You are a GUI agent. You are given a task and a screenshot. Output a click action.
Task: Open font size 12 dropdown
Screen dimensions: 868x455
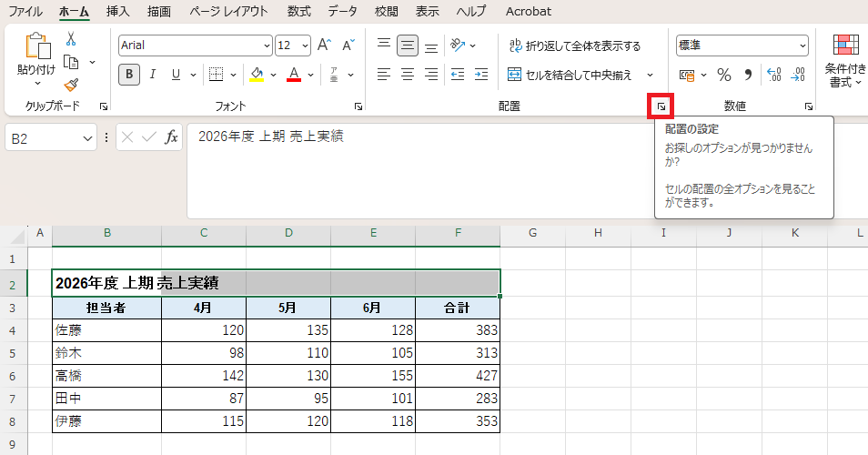point(306,45)
